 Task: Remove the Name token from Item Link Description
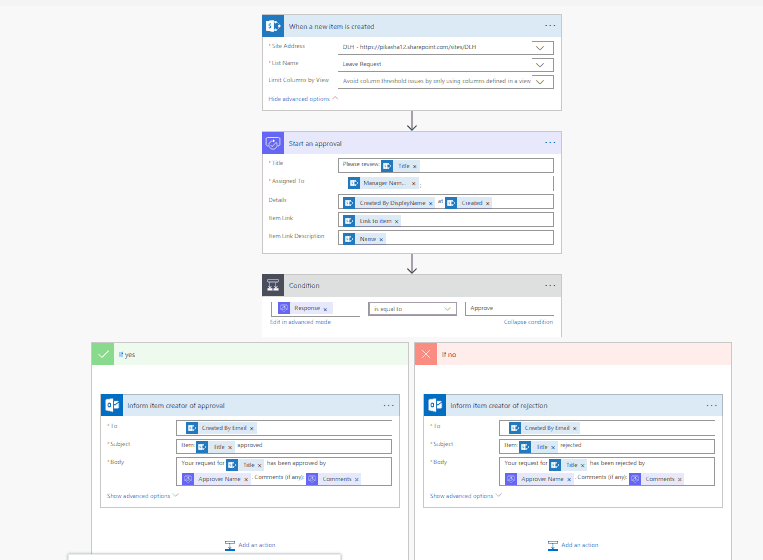(381, 239)
